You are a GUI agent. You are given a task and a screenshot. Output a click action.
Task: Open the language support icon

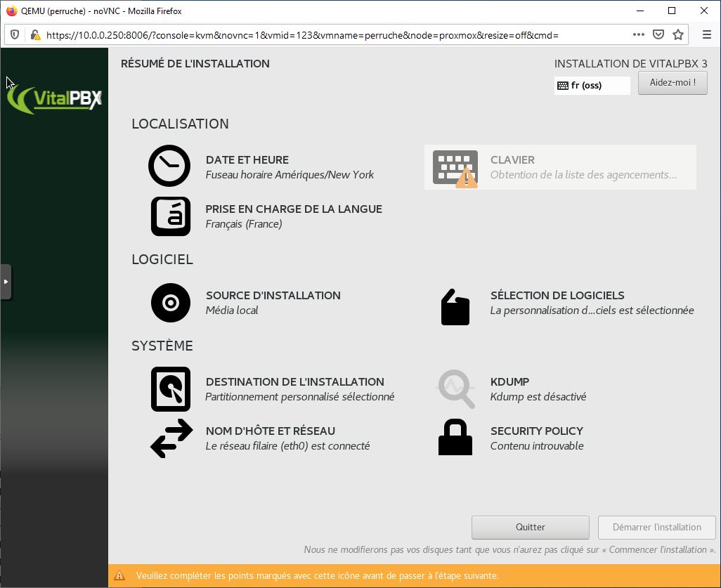(x=170, y=216)
